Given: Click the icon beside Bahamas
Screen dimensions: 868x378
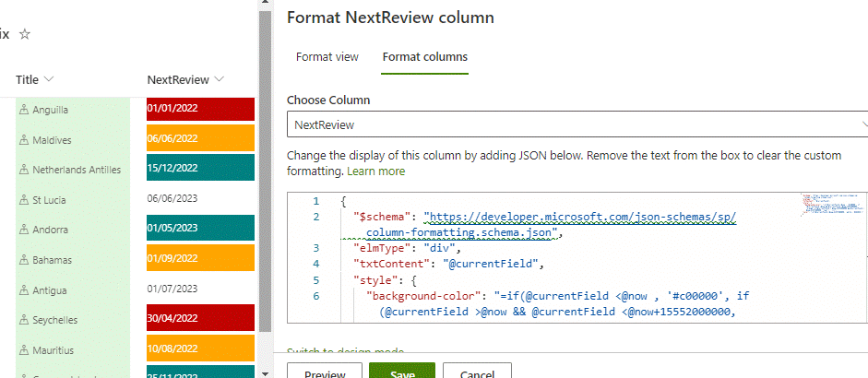Looking at the screenshot, I should [24, 260].
